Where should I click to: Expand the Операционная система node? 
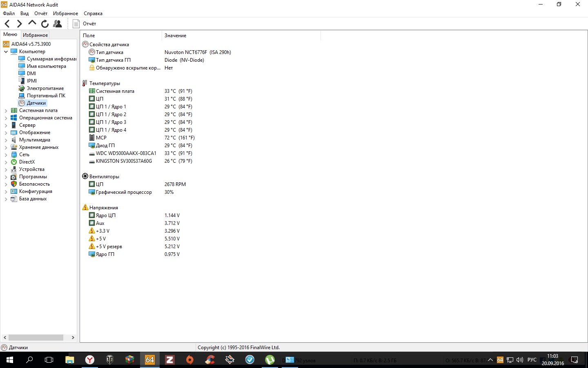point(6,118)
